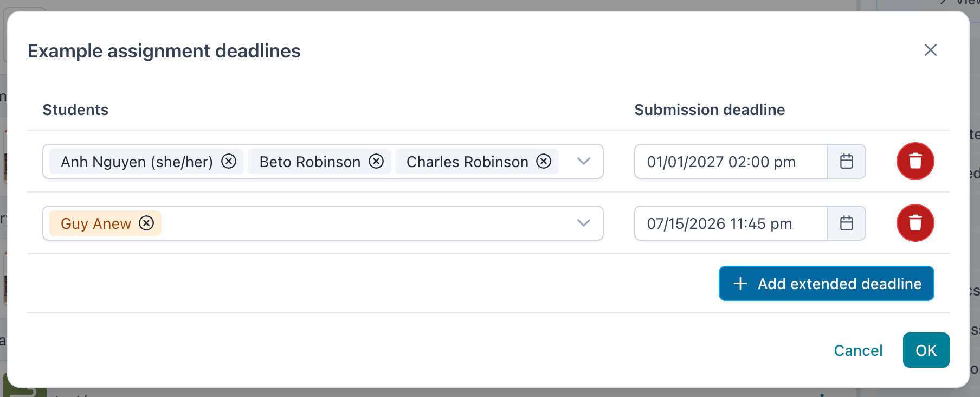This screenshot has height=397, width=980.
Task: Confirm deadlines with OK button
Action: [x=926, y=350]
